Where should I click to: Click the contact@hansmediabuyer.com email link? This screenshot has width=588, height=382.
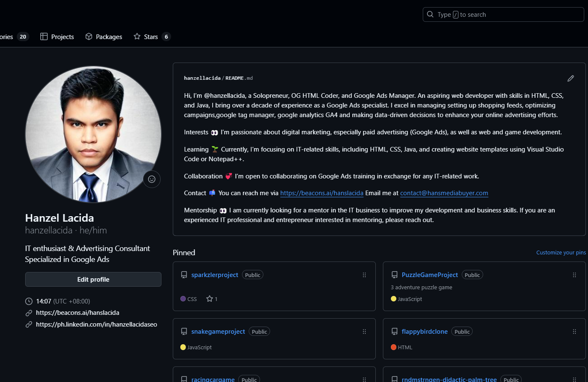click(x=444, y=193)
